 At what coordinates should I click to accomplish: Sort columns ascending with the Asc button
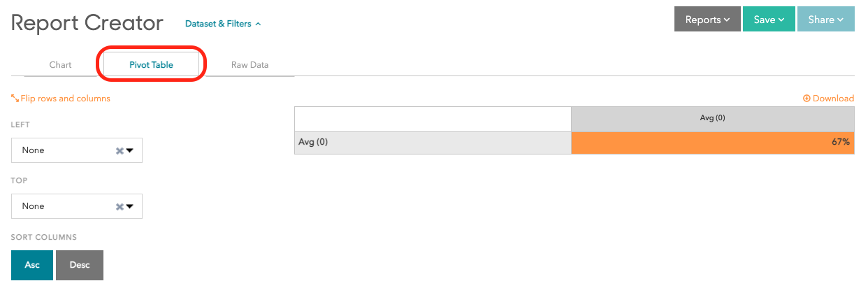pyautogui.click(x=32, y=265)
